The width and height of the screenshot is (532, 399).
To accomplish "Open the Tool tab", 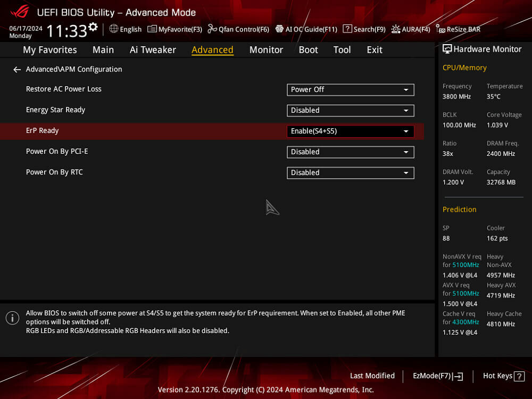I will 342,50.
